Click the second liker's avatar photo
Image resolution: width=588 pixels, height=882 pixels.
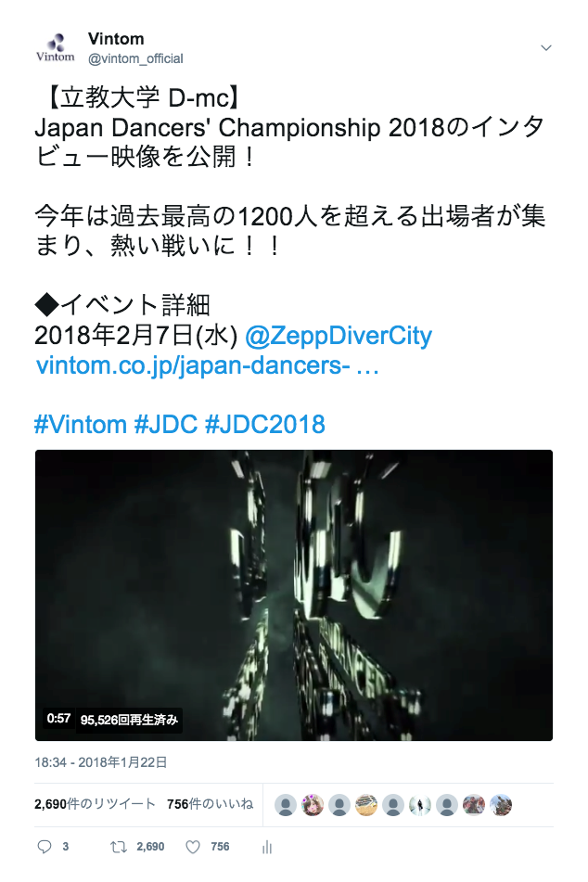pos(313,805)
